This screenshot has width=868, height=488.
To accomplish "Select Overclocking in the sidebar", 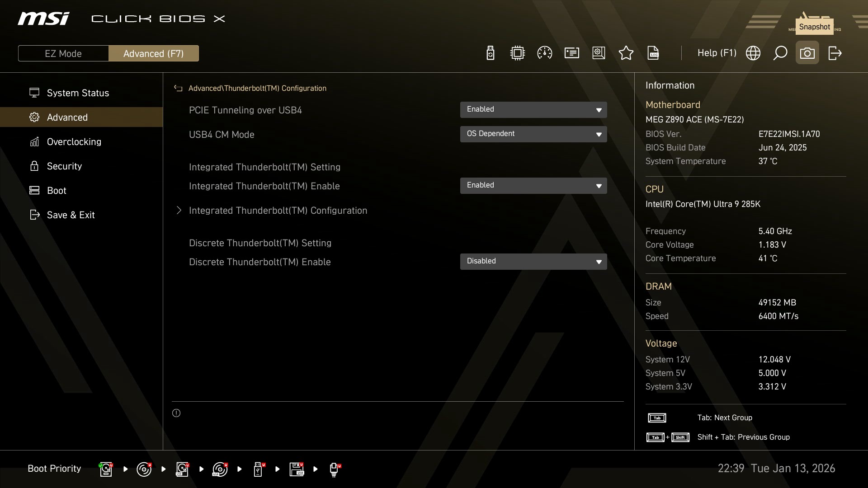I will [74, 142].
